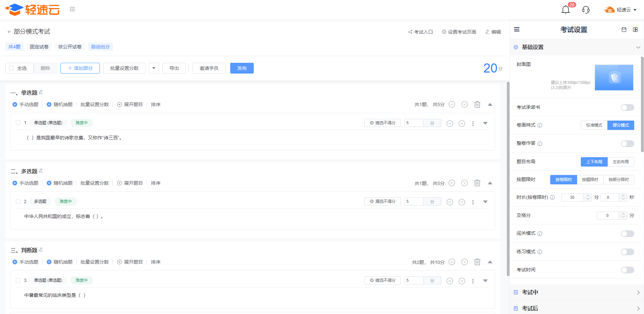Move question 2 down with arrow icon

[x=462, y=202]
